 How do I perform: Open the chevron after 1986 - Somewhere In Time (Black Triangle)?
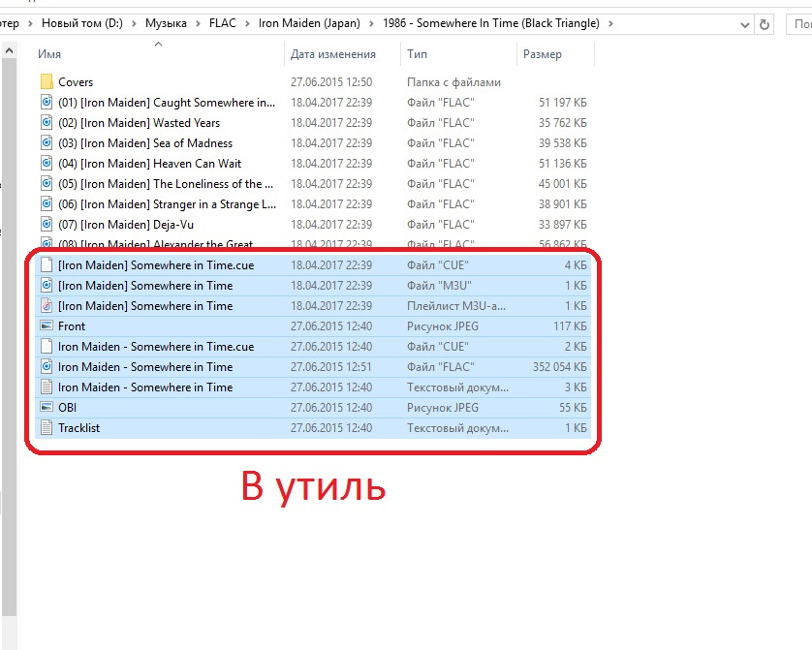click(x=610, y=24)
